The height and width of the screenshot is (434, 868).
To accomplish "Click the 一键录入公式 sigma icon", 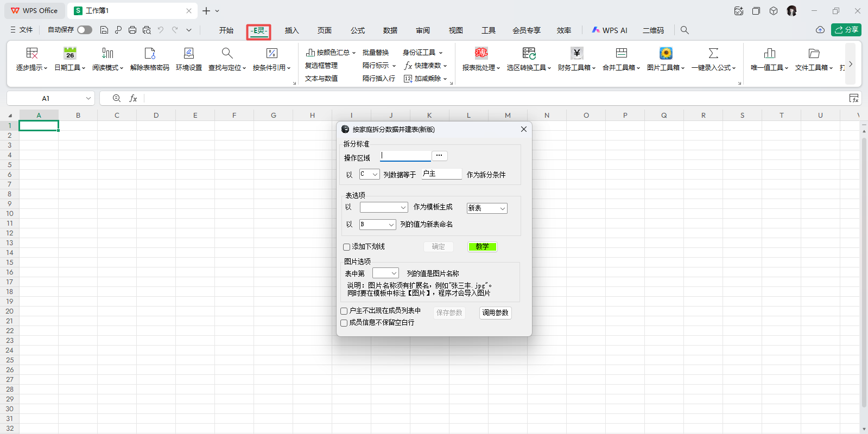I will point(713,53).
